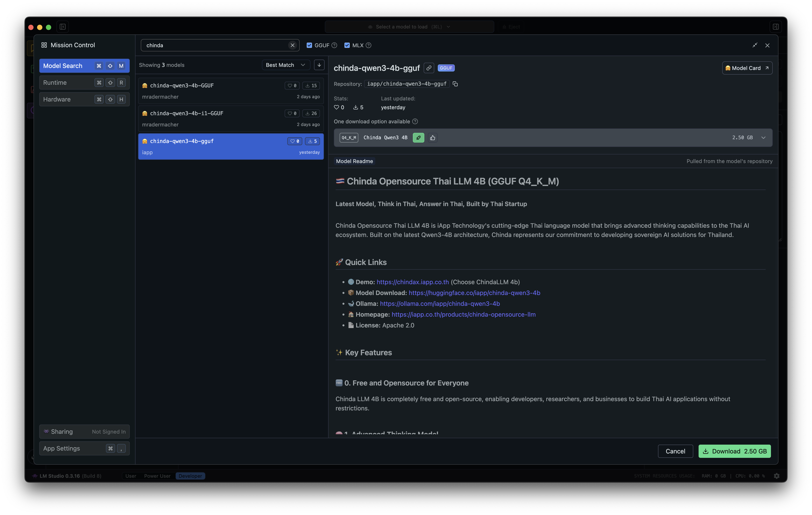This screenshot has width=812, height=515.
Task: Click the copy link icon beside model title
Action: tap(429, 68)
